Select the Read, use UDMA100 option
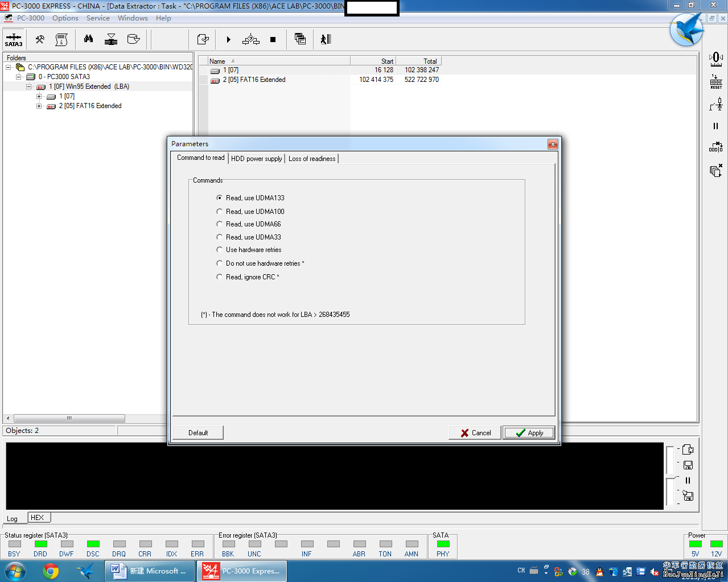 click(220, 212)
